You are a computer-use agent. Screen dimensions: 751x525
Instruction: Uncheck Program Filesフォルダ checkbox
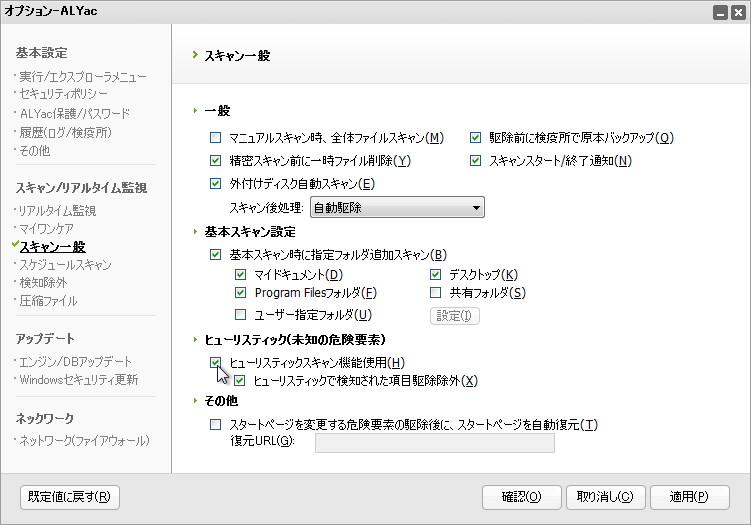[240, 292]
